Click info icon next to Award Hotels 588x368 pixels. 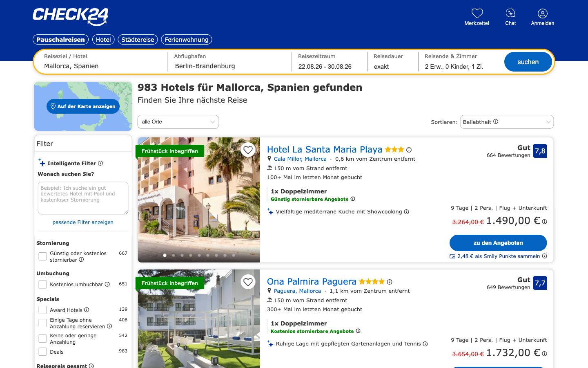click(87, 310)
